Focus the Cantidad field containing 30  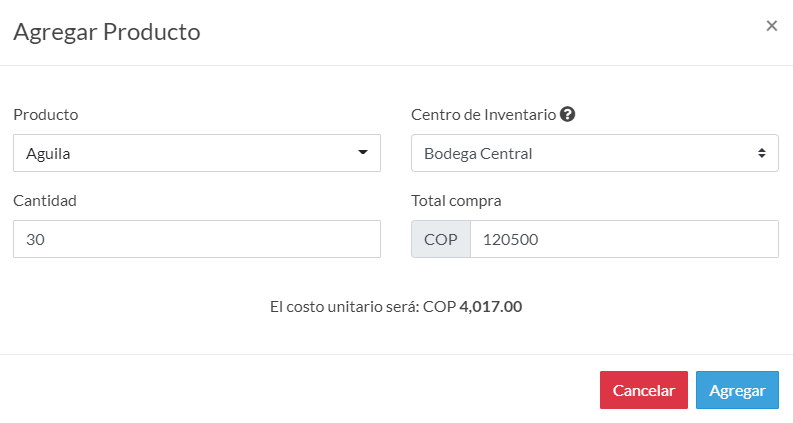[197, 239]
